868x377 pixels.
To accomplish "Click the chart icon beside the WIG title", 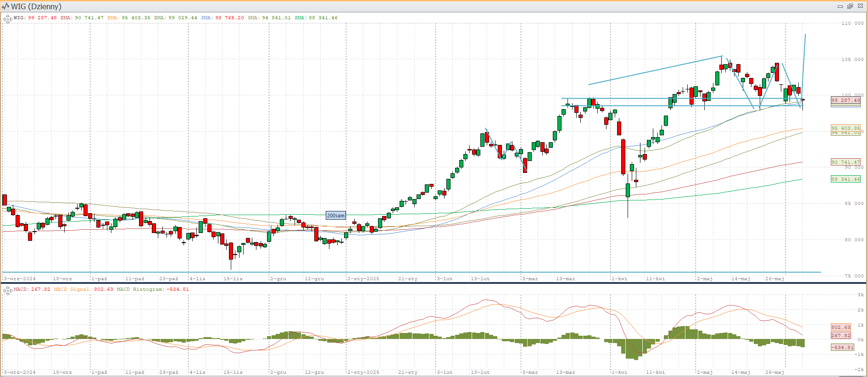I will point(6,6).
